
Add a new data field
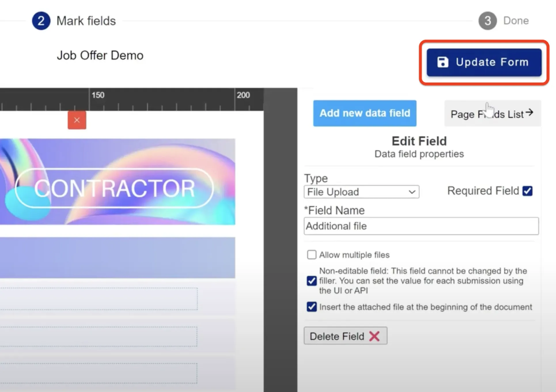(x=365, y=113)
